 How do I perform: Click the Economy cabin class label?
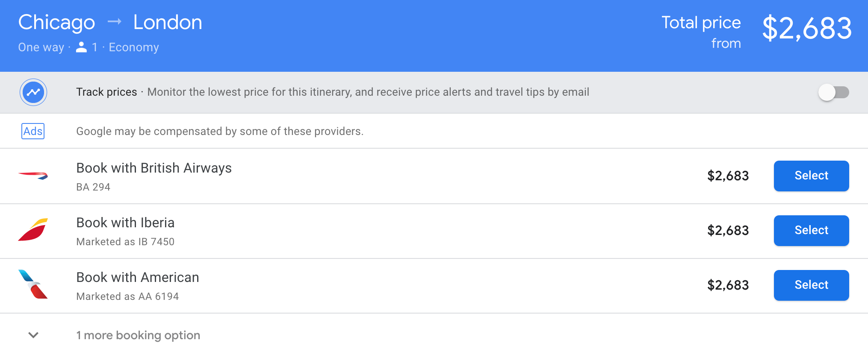(134, 47)
